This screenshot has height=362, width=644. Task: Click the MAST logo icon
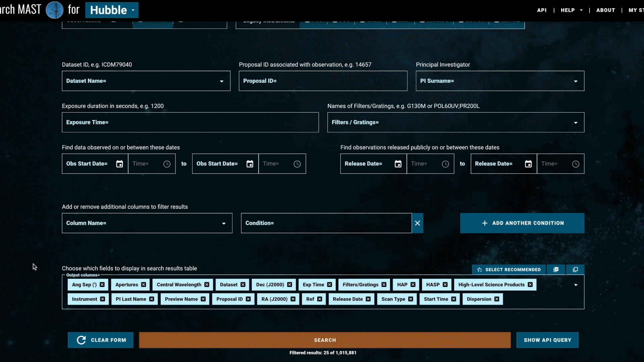[x=54, y=10]
